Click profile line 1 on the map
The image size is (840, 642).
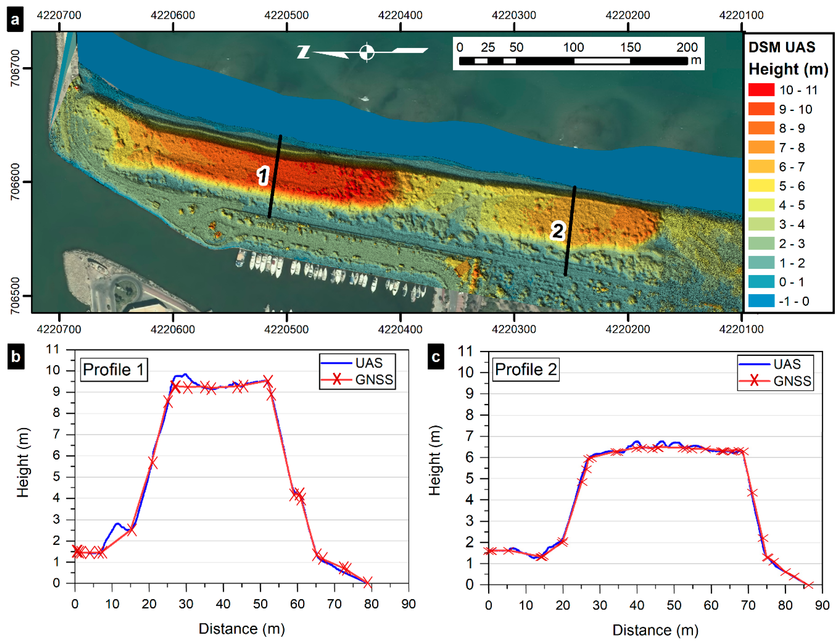point(275,176)
